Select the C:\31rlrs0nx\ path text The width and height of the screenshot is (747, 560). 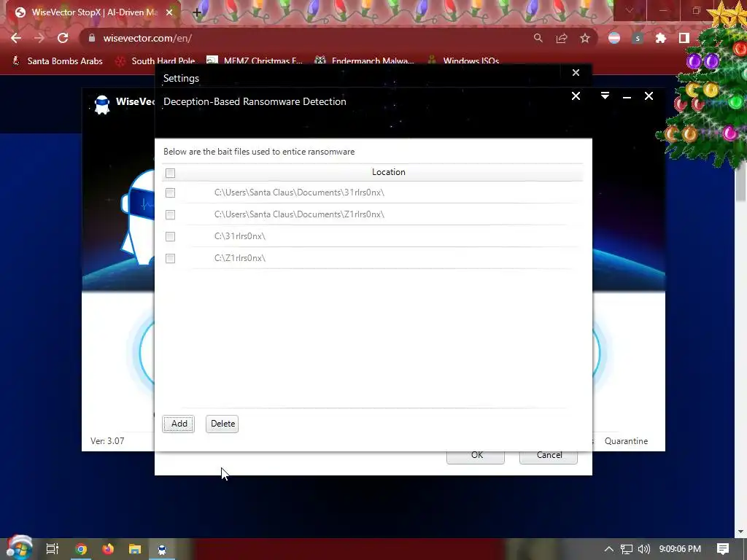click(239, 236)
